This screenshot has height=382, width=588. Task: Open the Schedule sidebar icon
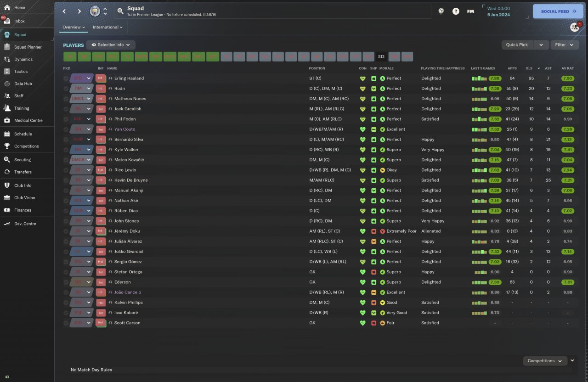click(7, 134)
